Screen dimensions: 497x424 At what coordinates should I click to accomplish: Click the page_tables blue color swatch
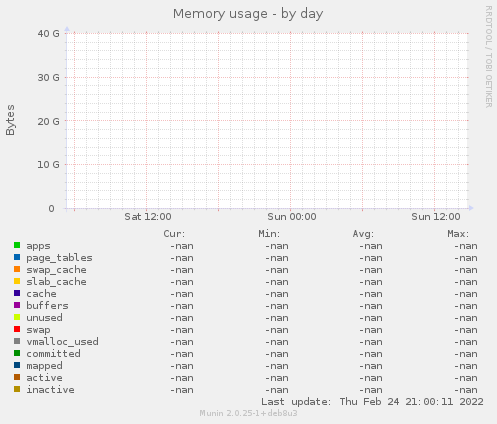click(x=17, y=257)
